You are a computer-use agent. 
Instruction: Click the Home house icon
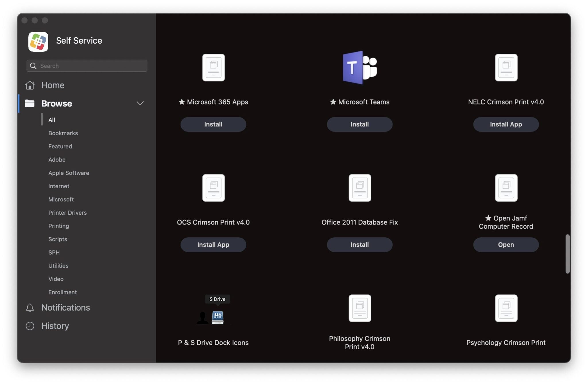[x=30, y=85]
